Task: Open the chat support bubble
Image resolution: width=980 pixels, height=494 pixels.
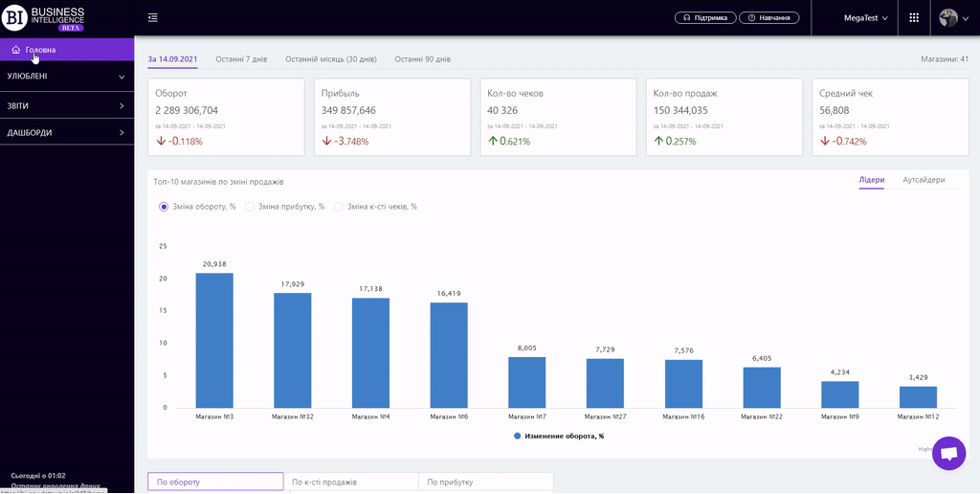Action: pyautogui.click(x=949, y=454)
